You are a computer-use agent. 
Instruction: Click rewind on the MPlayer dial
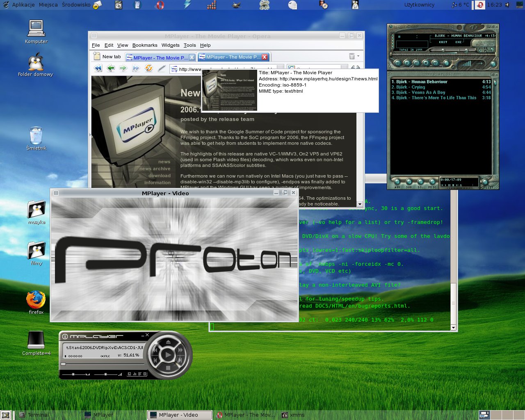pyautogui.click(x=155, y=350)
